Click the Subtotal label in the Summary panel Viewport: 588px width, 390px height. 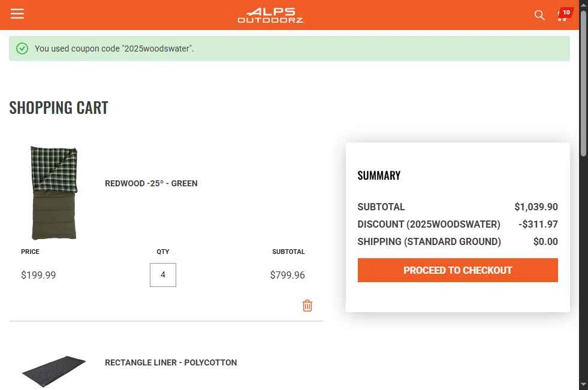pos(381,207)
